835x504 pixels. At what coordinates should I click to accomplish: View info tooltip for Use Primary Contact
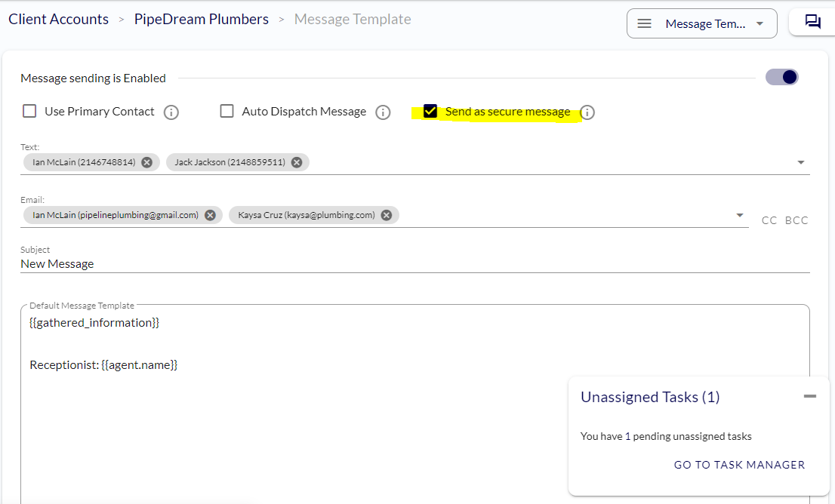click(x=171, y=112)
